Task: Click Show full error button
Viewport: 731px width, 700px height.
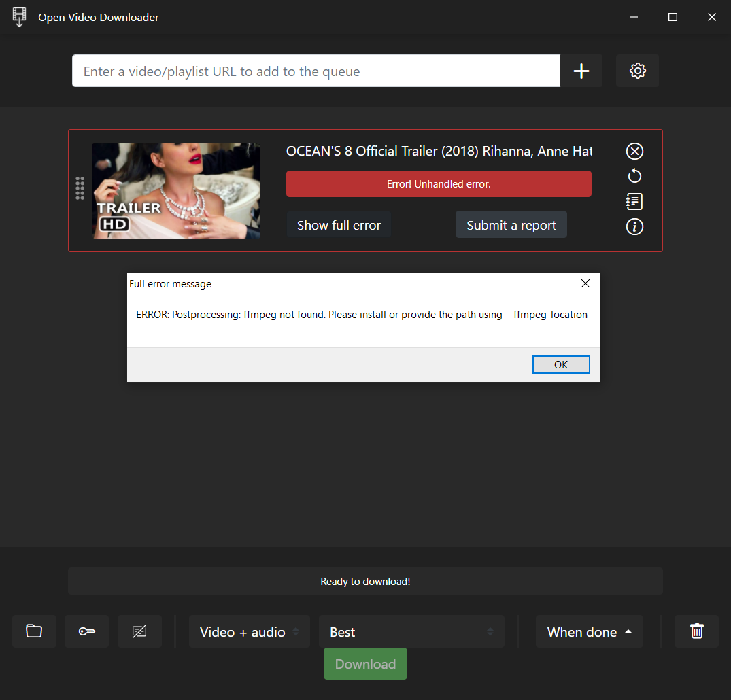Action: (x=339, y=225)
